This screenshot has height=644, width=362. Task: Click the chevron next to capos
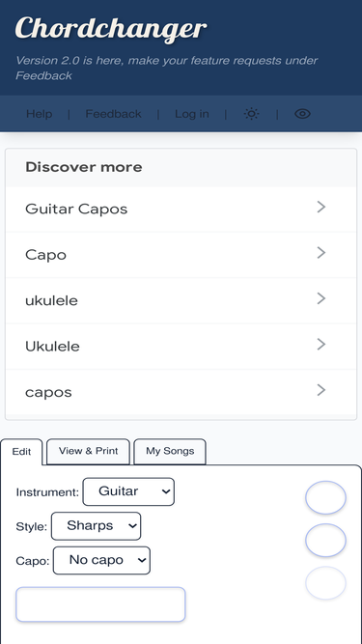(321, 390)
